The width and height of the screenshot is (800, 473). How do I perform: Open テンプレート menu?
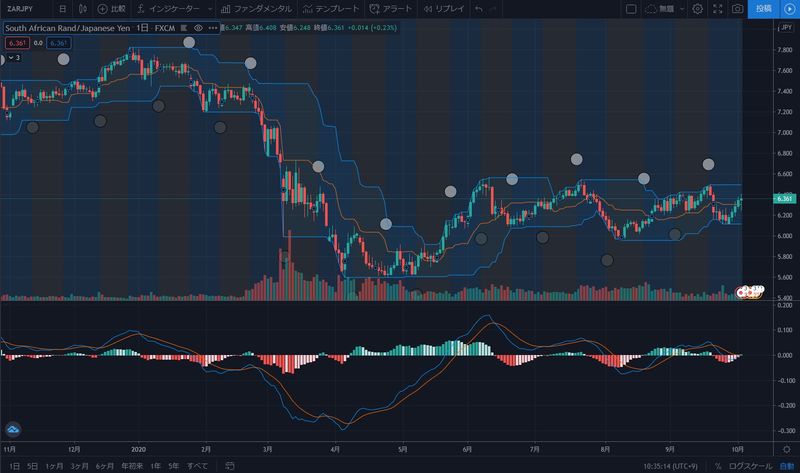333,9
